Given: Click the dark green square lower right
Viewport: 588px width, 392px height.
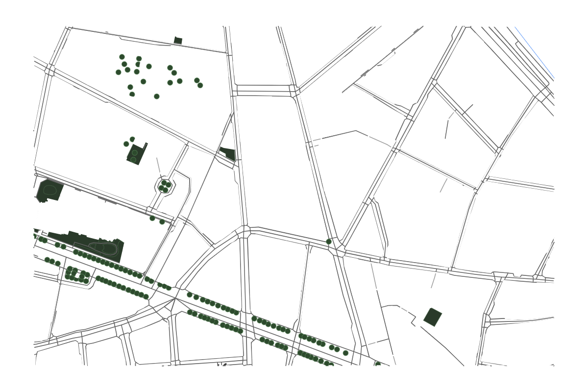Looking at the screenshot, I should tap(433, 317).
